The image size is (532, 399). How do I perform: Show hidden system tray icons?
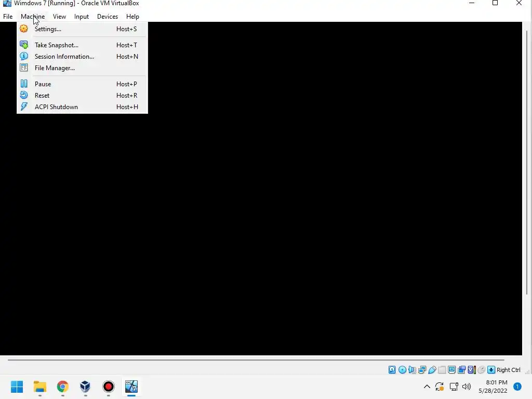(427, 387)
